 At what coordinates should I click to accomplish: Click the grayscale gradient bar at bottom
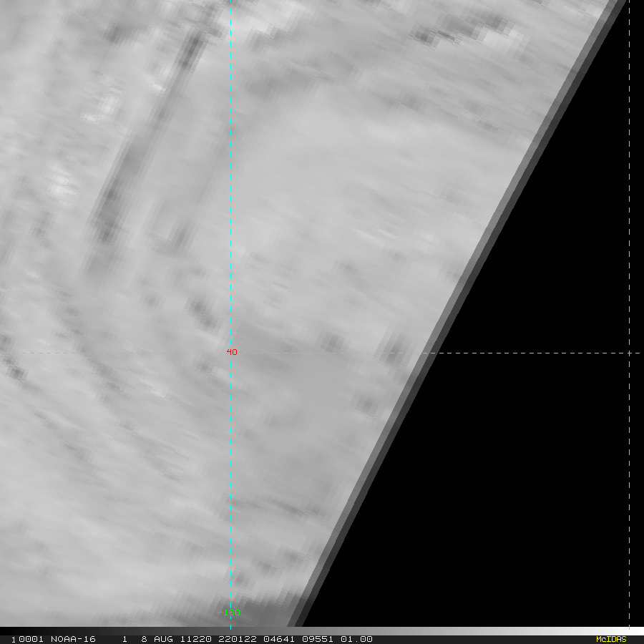[322, 631]
